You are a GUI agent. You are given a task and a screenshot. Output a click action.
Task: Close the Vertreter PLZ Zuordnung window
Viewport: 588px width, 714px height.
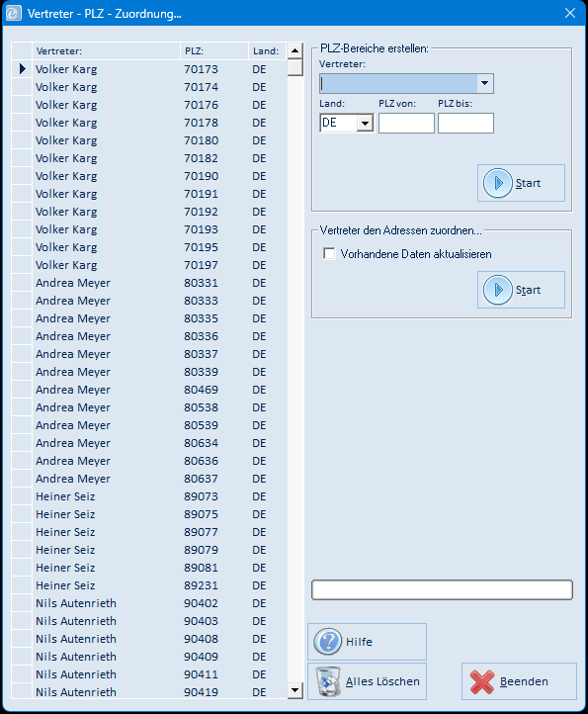[570, 13]
